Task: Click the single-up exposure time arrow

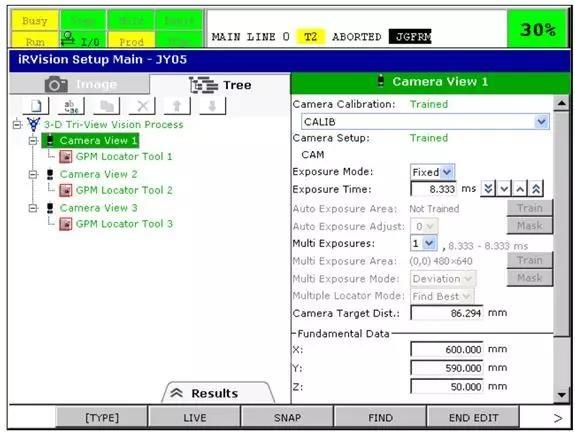Action: pos(520,189)
